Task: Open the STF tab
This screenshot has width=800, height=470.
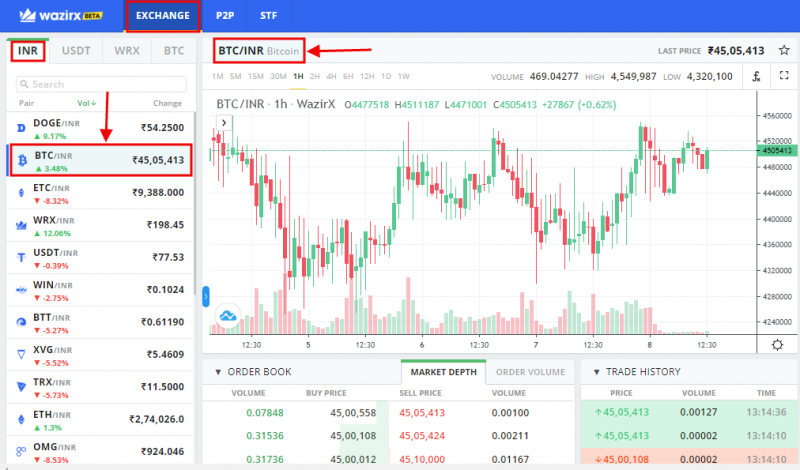Action: [268, 16]
